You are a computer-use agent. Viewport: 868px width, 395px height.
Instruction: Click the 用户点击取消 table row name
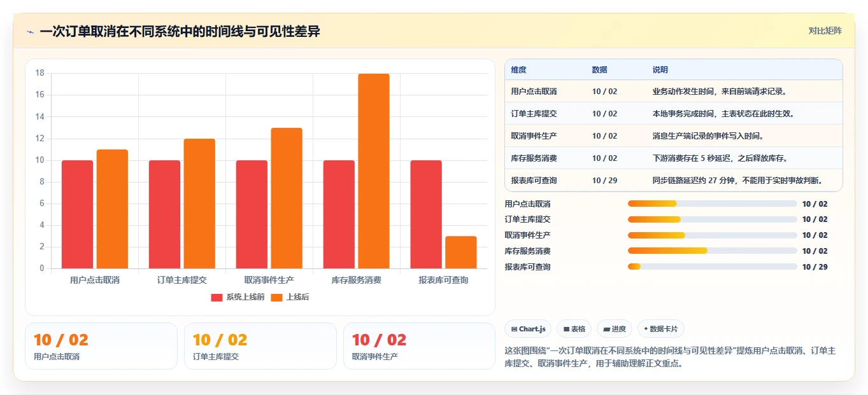[x=534, y=92]
